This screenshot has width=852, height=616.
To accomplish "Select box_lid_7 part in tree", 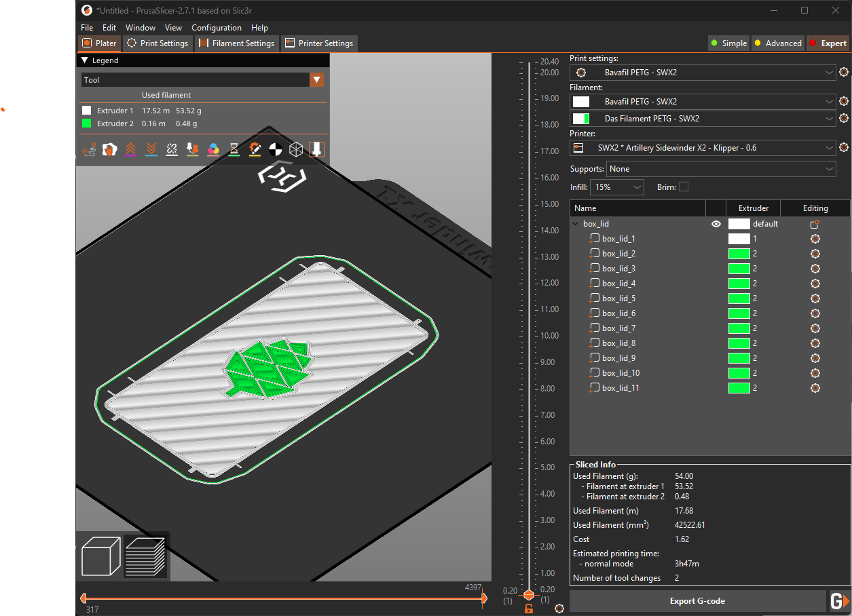I will (619, 328).
